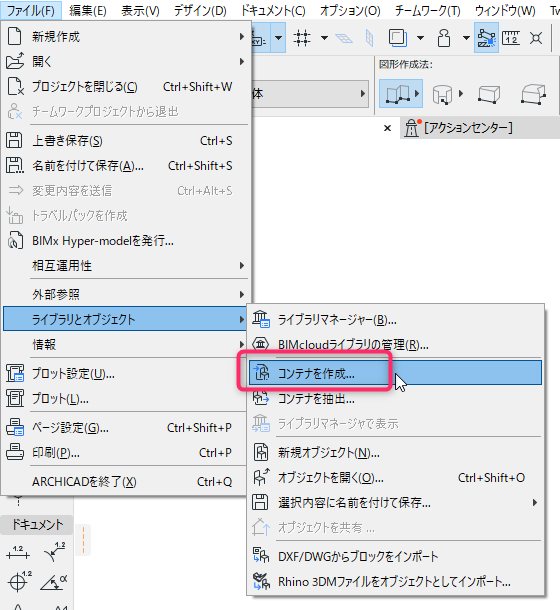The width and height of the screenshot is (560, 610).
Task: Expand the 外部参照 submenu
Action: 126,294
